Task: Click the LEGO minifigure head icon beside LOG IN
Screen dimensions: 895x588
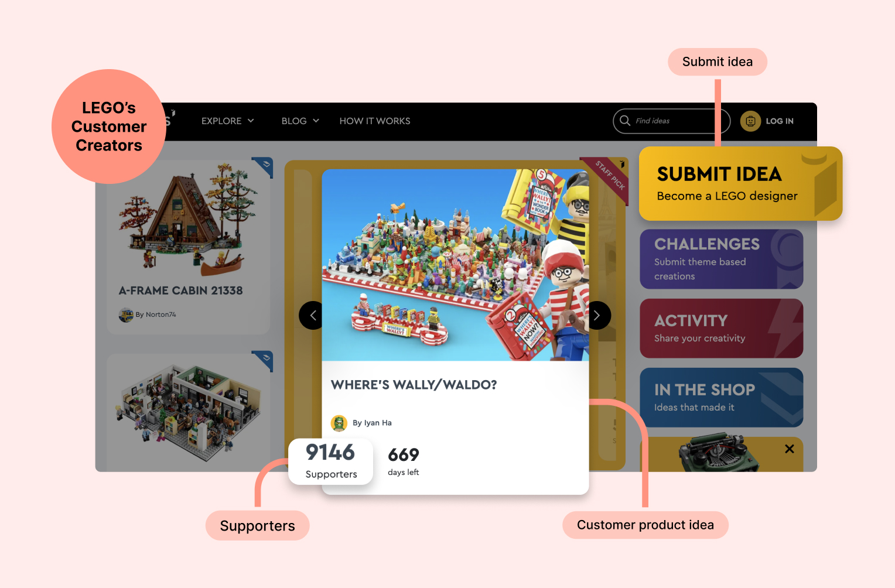Action: tap(750, 121)
